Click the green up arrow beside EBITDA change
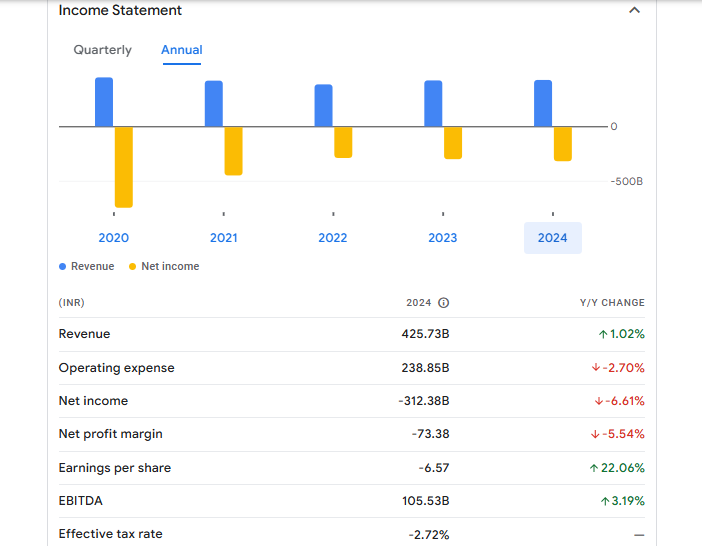 pyautogui.click(x=604, y=501)
